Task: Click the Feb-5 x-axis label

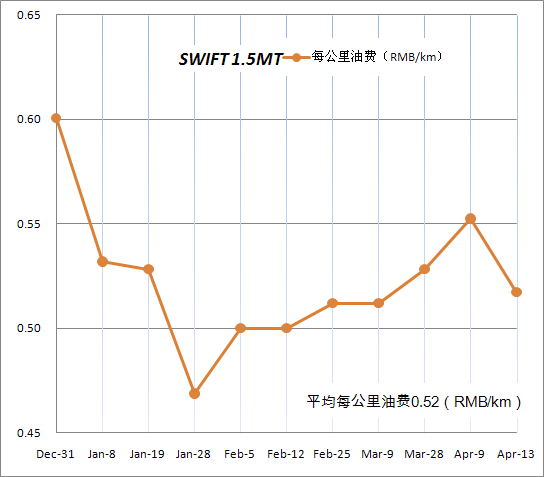Action: [x=239, y=454]
